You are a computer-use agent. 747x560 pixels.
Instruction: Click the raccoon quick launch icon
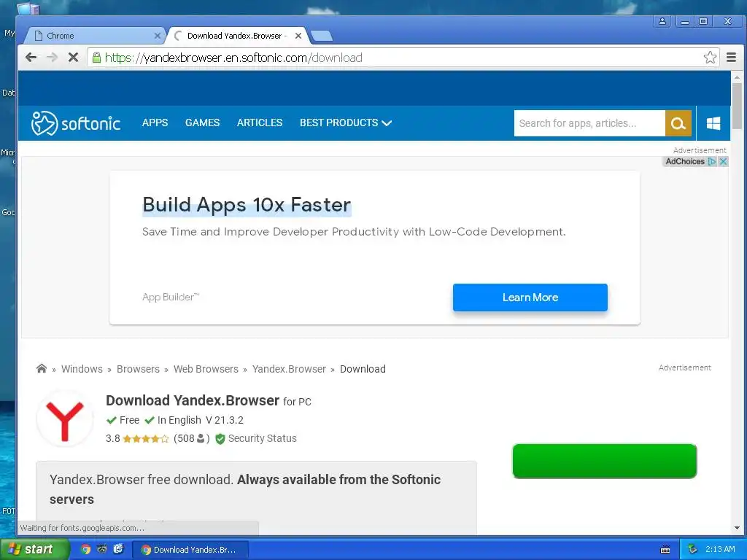[x=102, y=549]
